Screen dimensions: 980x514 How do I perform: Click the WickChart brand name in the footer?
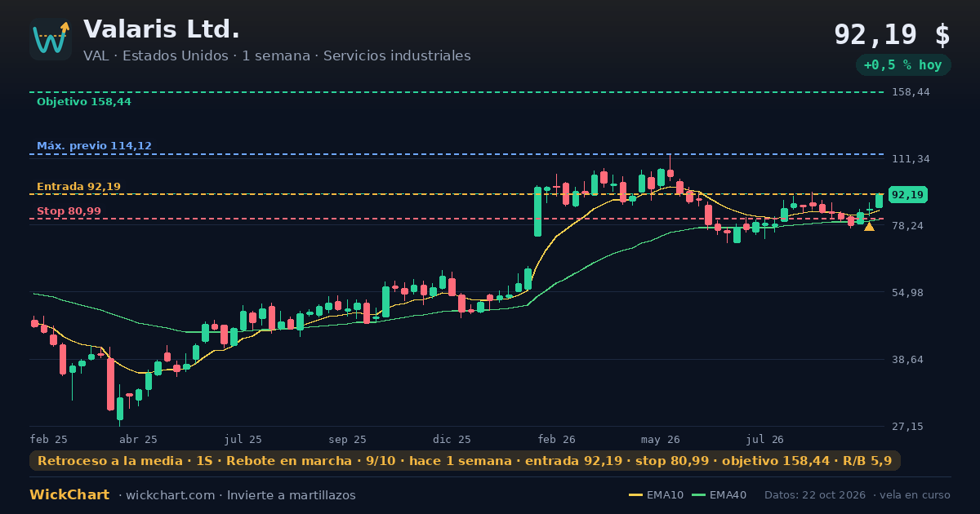(69, 495)
